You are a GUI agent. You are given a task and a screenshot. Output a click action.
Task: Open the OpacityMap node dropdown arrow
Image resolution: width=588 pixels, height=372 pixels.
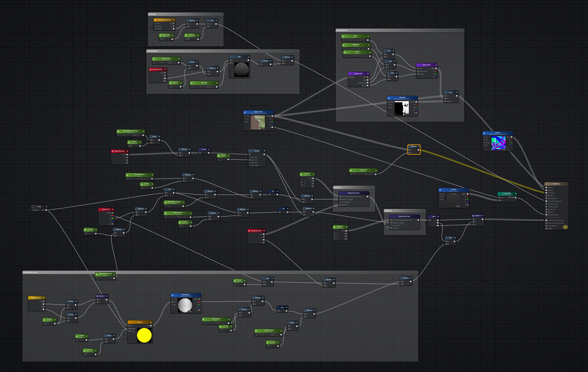[x=516, y=194]
